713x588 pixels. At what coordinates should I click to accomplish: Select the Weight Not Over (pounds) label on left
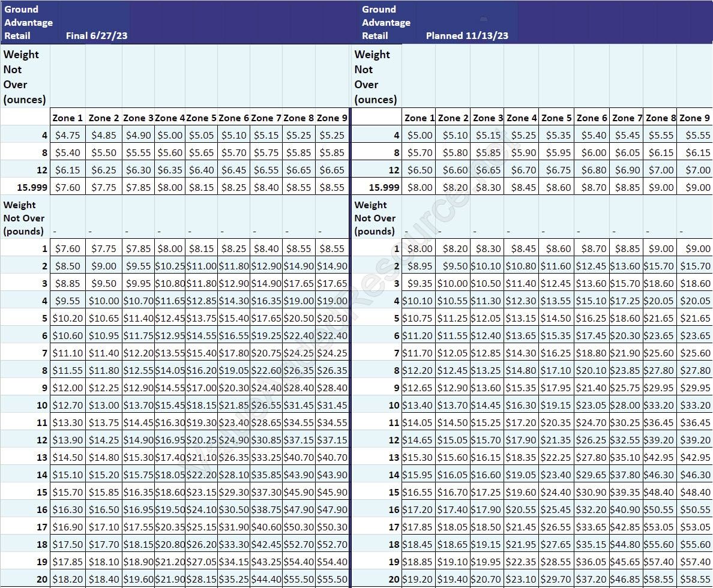point(25,218)
